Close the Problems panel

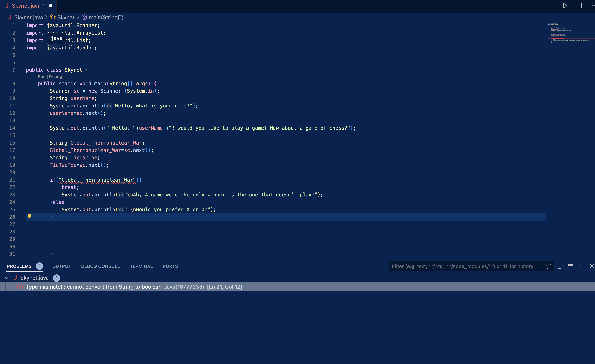tap(592, 266)
